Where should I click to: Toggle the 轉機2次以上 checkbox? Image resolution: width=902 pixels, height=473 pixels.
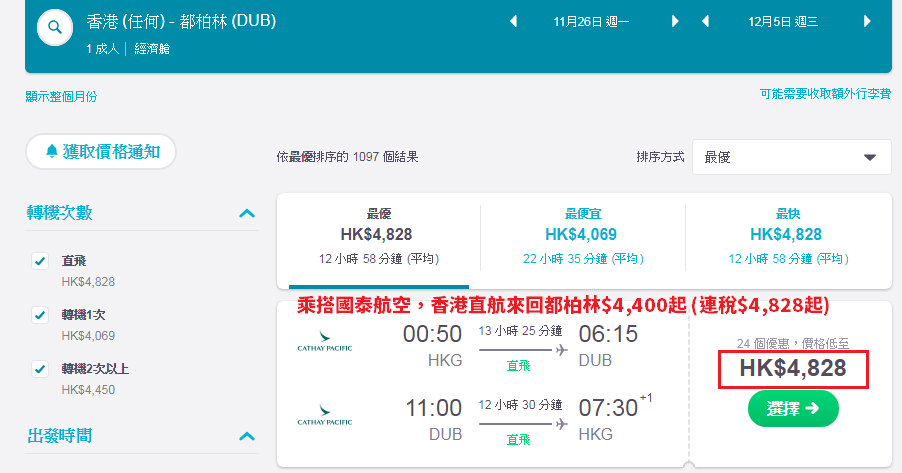tap(40, 369)
